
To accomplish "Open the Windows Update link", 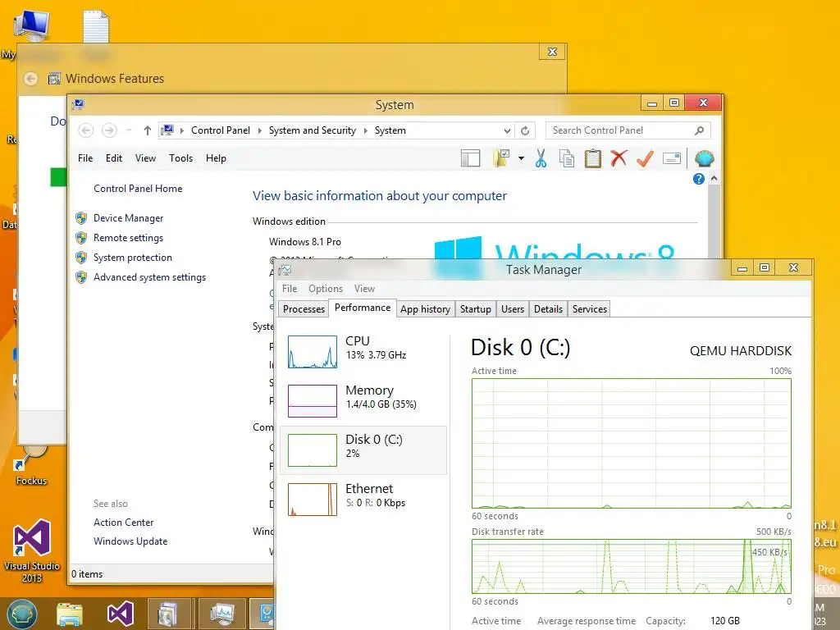I will point(130,541).
